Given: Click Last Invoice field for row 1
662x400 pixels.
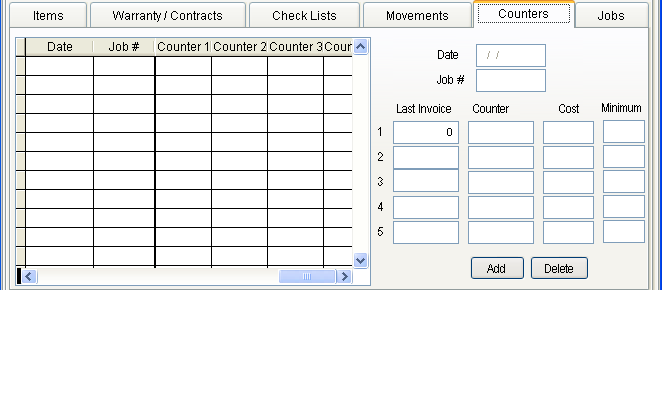Looking at the screenshot, I should [x=425, y=132].
